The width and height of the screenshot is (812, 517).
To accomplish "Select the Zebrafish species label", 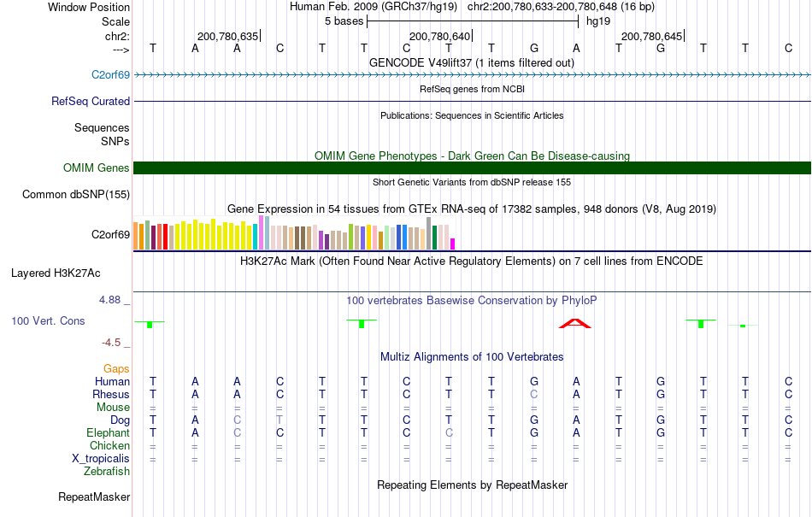I will point(107,472).
